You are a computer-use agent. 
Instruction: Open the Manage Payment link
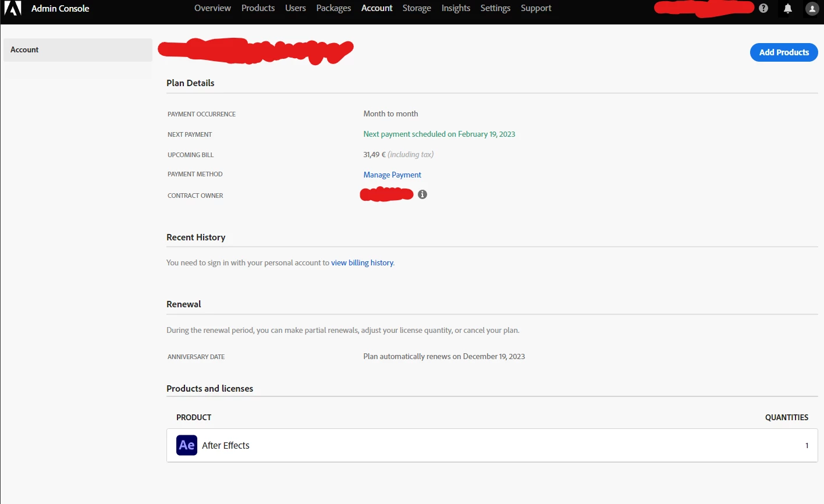(392, 175)
